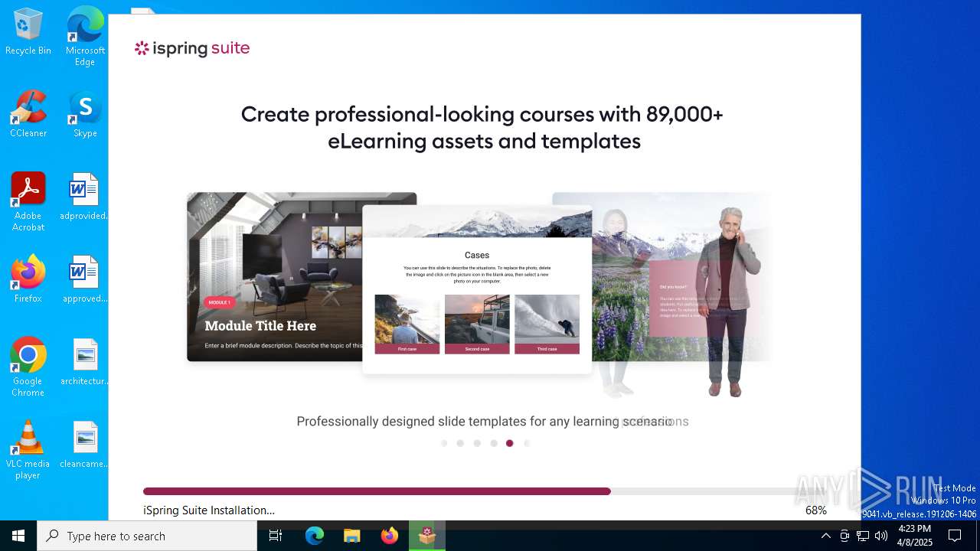Go to the second carousel slide dot
Screen dimensions: 980x551
460,443
